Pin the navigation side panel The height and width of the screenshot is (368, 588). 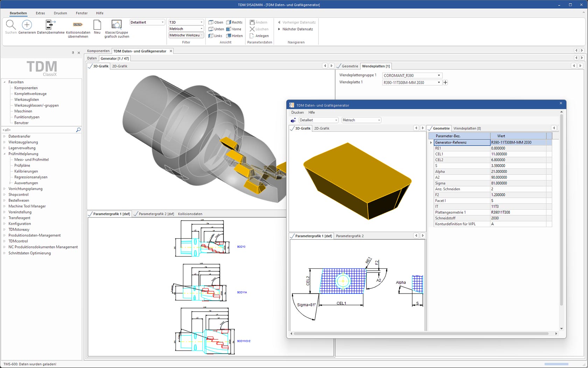[x=73, y=53]
